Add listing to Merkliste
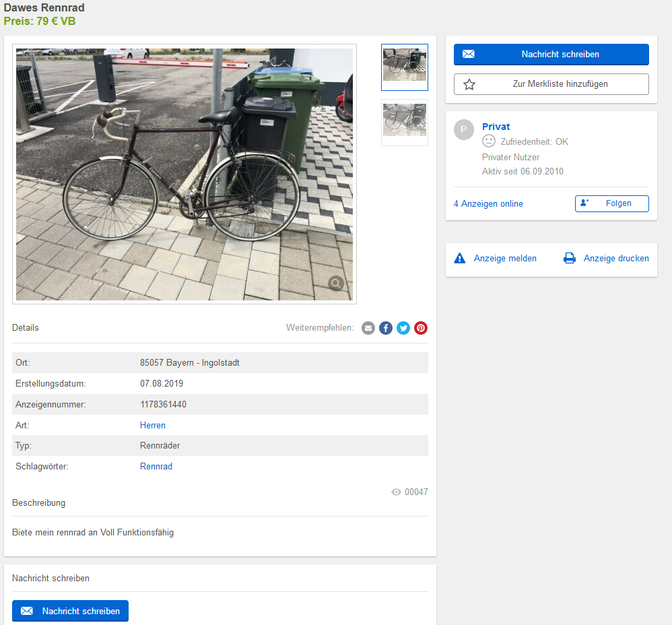The width and height of the screenshot is (672, 625). tap(551, 84)
